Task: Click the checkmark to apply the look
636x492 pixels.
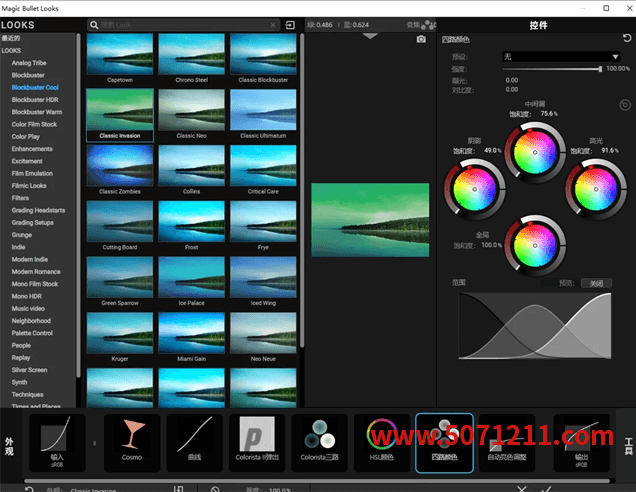Action: coord(547,488)
